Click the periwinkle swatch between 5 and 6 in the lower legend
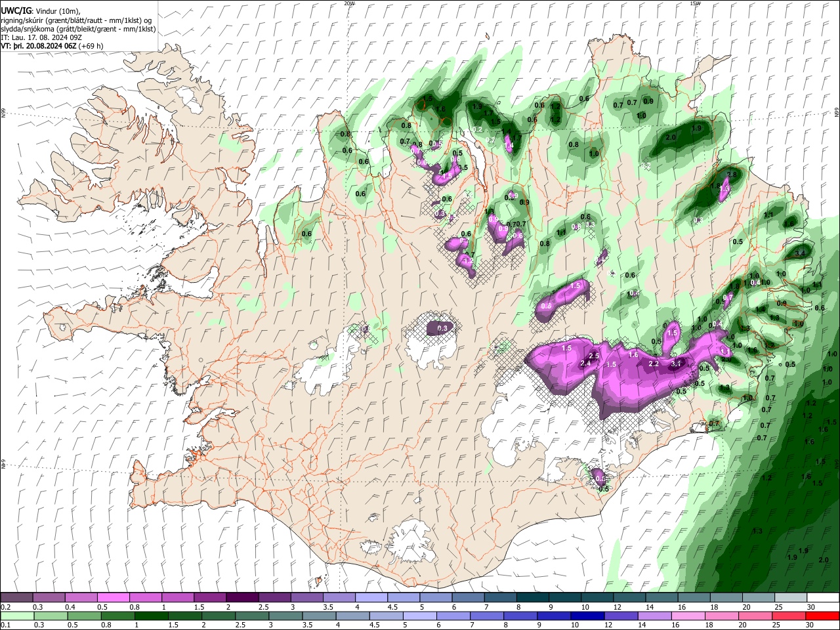840x630 pixels. 420,616
